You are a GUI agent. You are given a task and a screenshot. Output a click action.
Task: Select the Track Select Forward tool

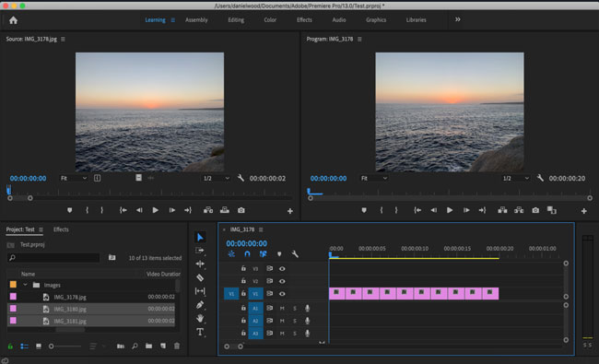click(200, 251)
